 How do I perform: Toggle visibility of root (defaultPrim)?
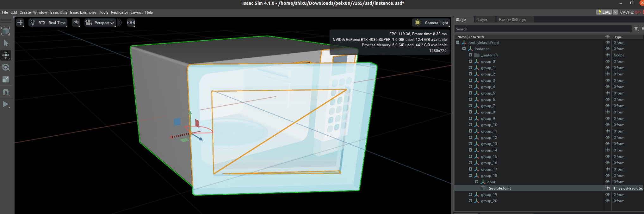point(608,42)
